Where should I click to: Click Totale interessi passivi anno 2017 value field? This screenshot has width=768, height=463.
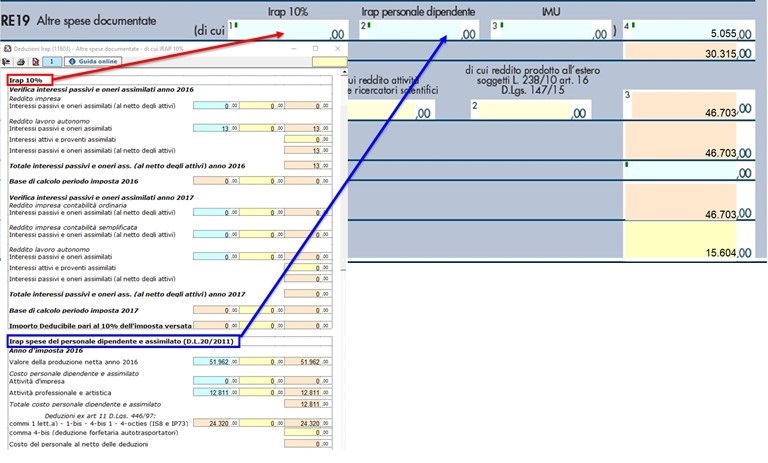pyautogui.click(x=308, y=294)
